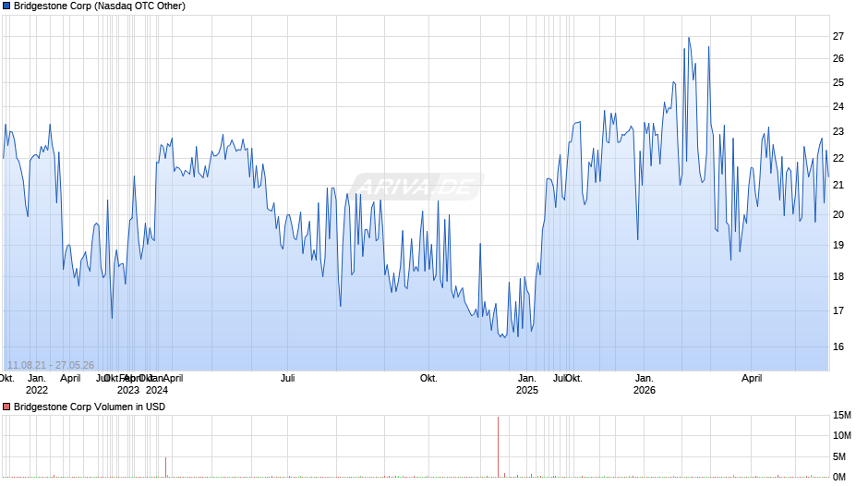Click the price axis label 26
The height and width of the screenshot is (486, 868).
[838, 59]
